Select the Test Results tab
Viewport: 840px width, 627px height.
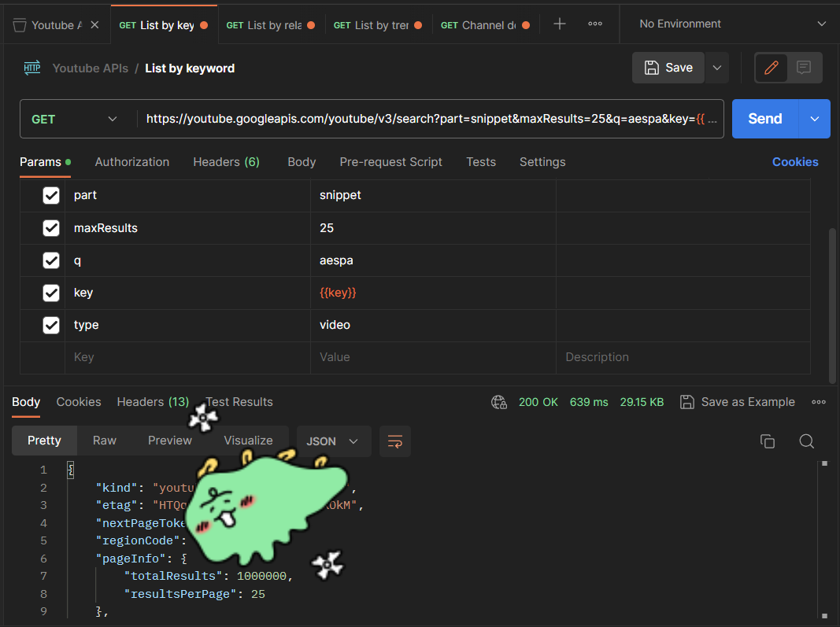pos(239,402)
